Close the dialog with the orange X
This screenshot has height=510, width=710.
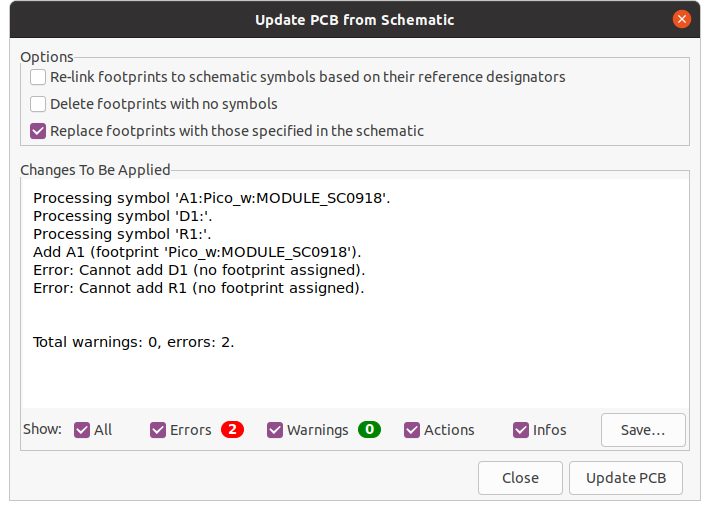coord(682,19)
